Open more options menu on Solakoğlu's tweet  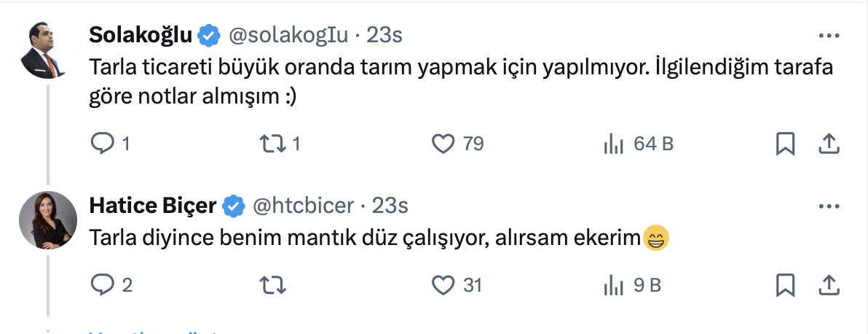[x=829, y=36]
